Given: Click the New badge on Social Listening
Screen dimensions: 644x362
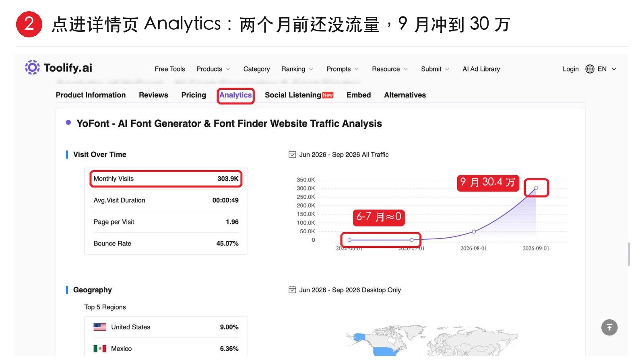Looking at the screenshot, I should 328,95.
